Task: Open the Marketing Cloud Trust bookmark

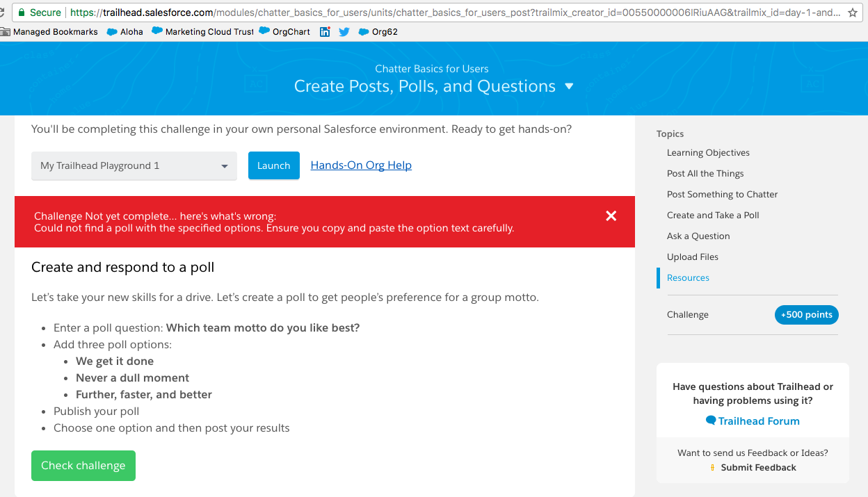Action: pyautogui.click(x=202, y=31)
